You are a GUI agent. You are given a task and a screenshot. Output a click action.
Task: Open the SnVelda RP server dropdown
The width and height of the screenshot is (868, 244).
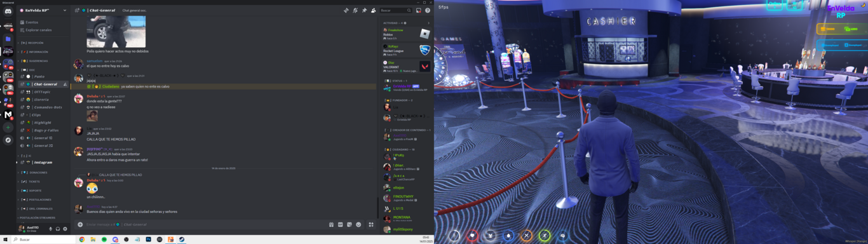(43, 10)
